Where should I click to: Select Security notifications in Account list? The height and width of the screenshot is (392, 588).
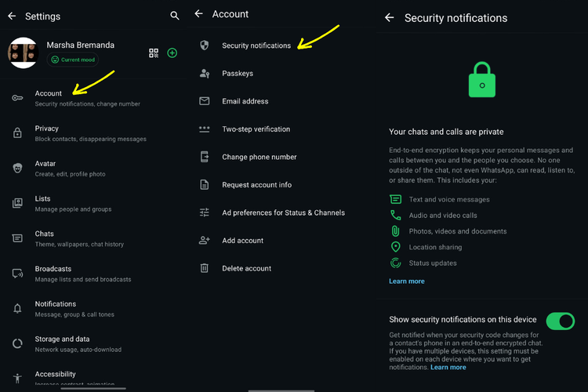(281, 45)
